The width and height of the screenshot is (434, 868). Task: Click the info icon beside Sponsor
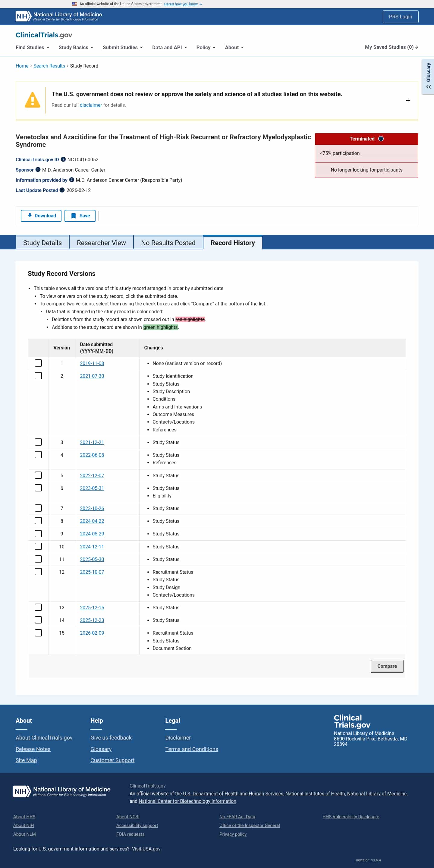click(38, 169)
